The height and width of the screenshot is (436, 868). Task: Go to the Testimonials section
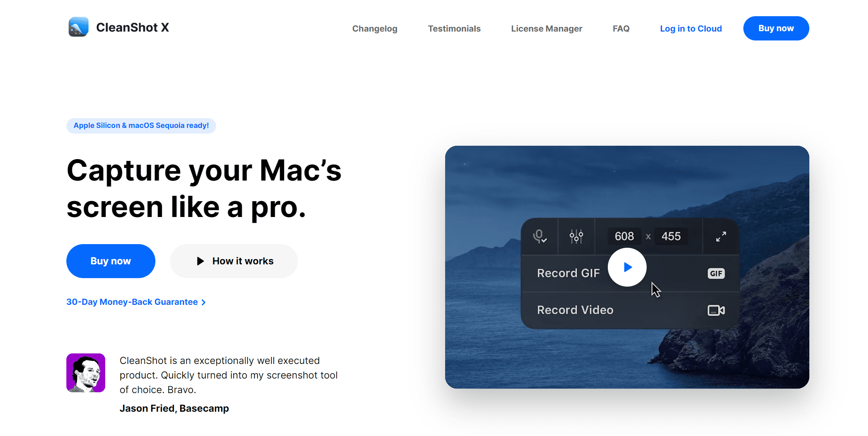point(454,29)
